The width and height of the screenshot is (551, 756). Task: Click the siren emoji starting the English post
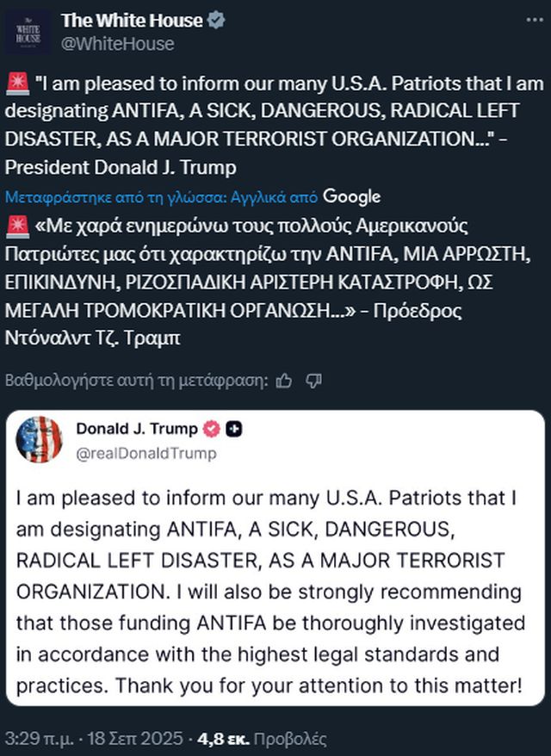point(16,85)
